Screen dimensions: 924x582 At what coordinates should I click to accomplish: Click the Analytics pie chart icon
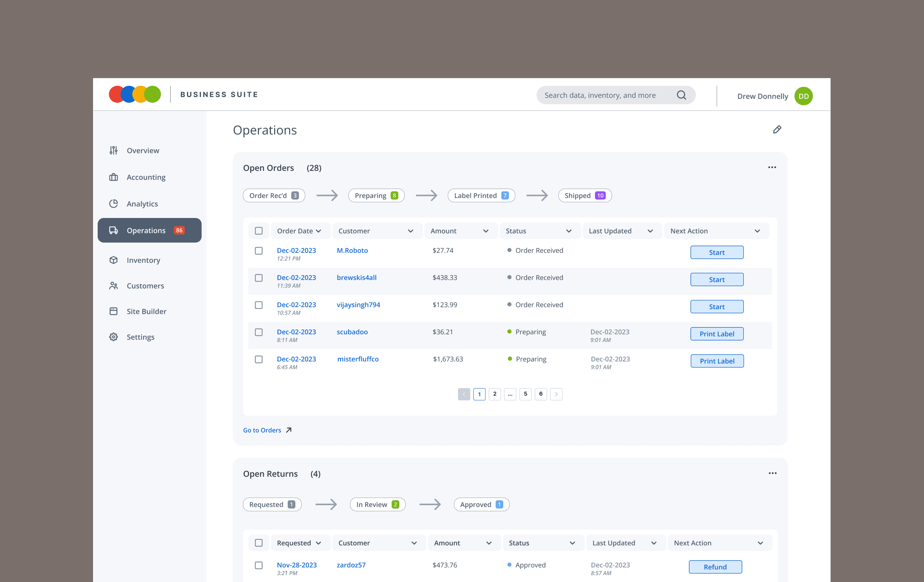coord(114,204)
